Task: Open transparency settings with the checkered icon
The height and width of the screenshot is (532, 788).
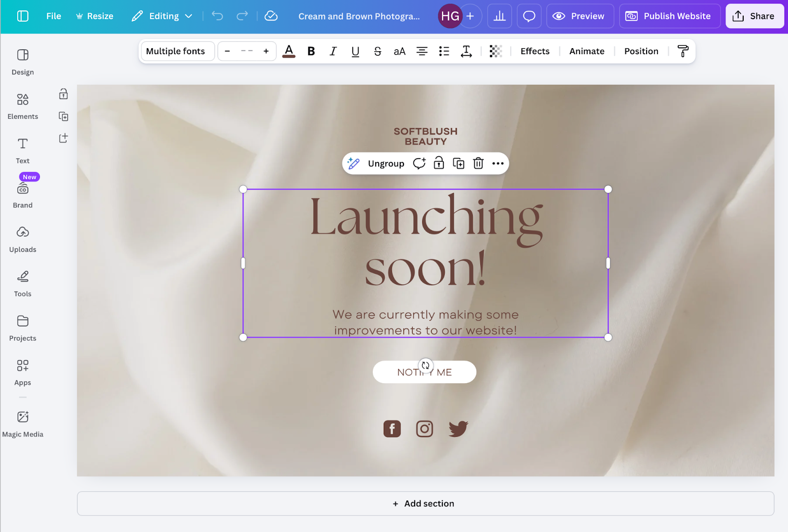Action: click(495, 51)
